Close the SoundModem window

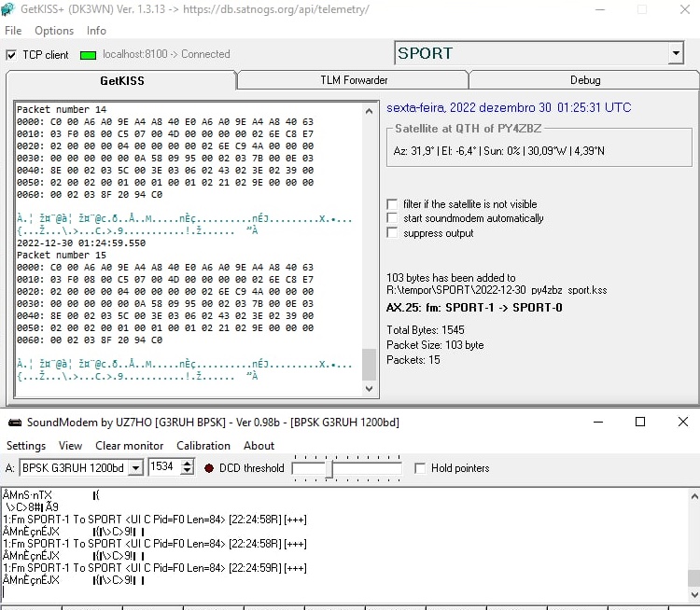pos(682,423)
